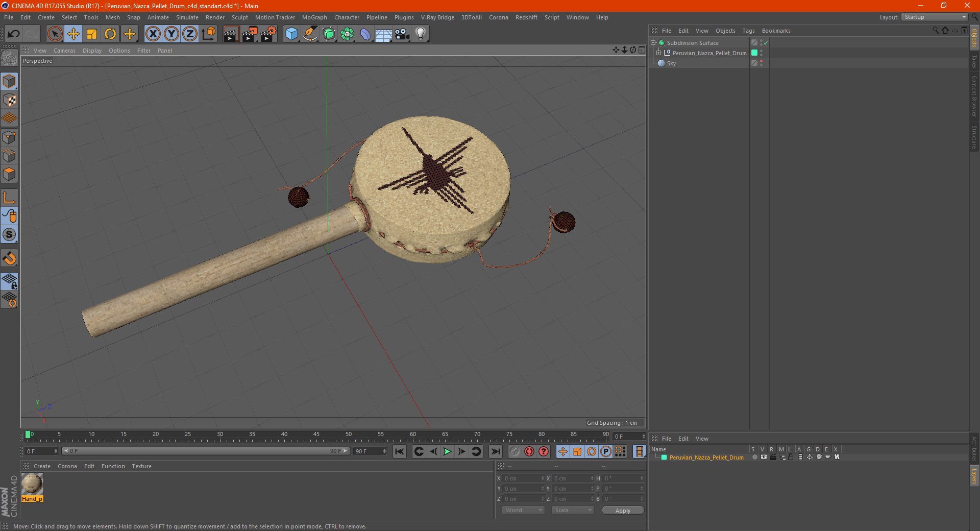Activate the Rotate tool
This screenshot has width=980, height=531.
(110, 34)
